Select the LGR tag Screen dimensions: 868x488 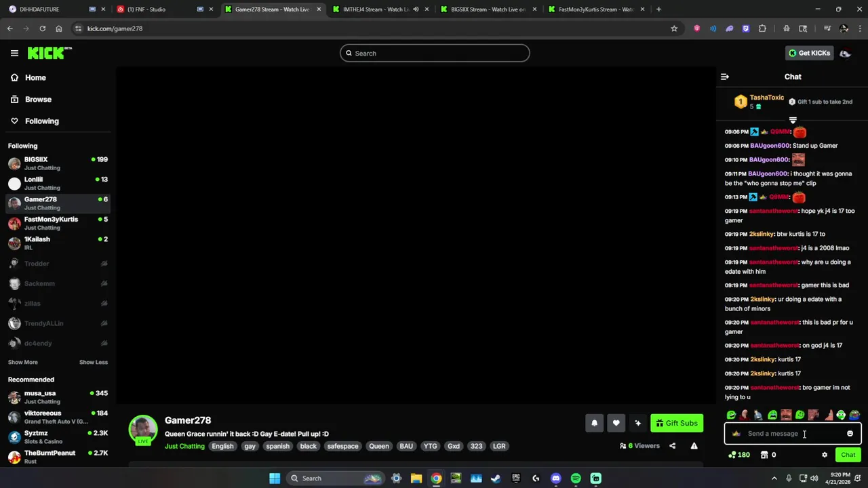coord(499,446)
